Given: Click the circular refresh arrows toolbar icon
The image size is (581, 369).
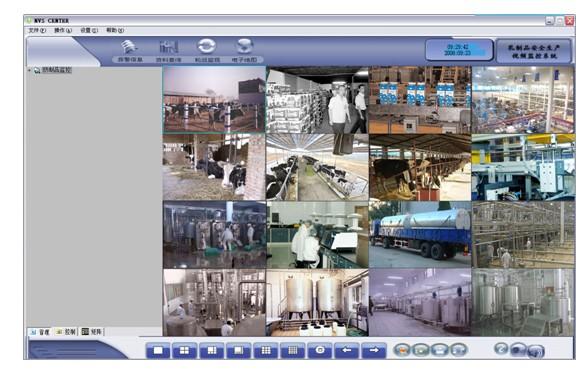Looking at the screenshot, I should [207, 51].
